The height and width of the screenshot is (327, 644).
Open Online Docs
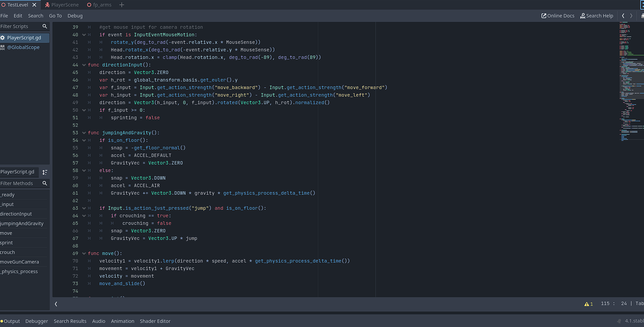click(x=558, y=16)
